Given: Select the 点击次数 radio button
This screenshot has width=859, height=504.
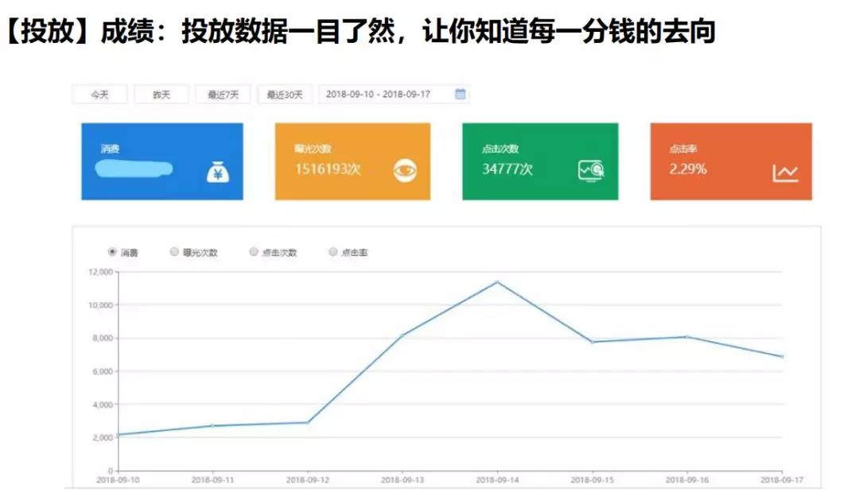Looking at the screenshot, I should click(253, 251).
